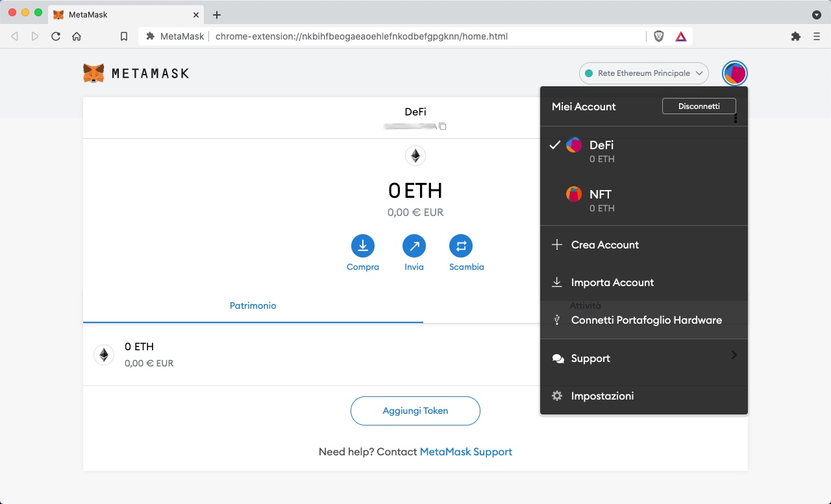
Task: Click the Invia label
Action: click(x=414, y=267)
